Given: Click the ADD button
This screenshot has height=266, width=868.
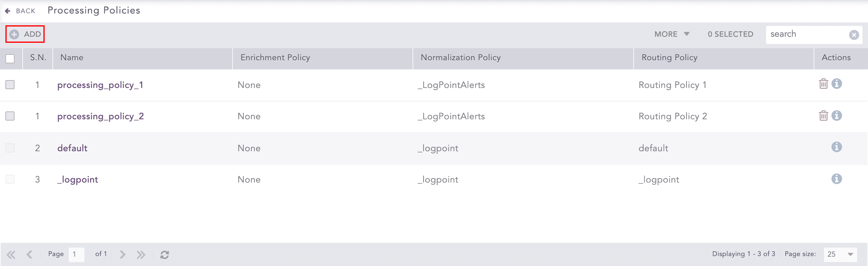Looking at the screenshot, I should pos(25,34).
